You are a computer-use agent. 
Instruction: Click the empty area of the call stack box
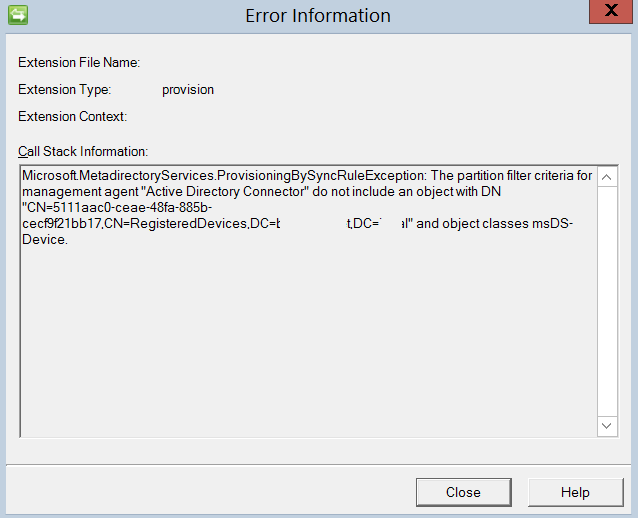coord(300,340)
